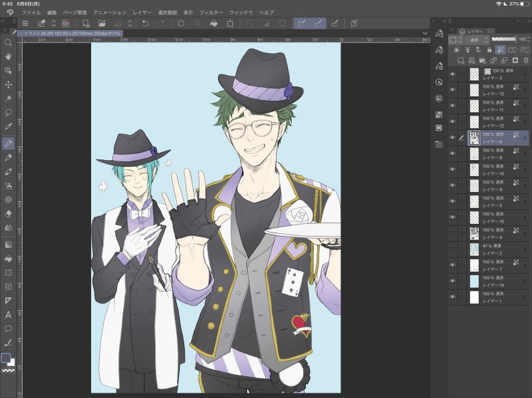Select the transparent color swatch
532x398 pixels.
(8, 371)
